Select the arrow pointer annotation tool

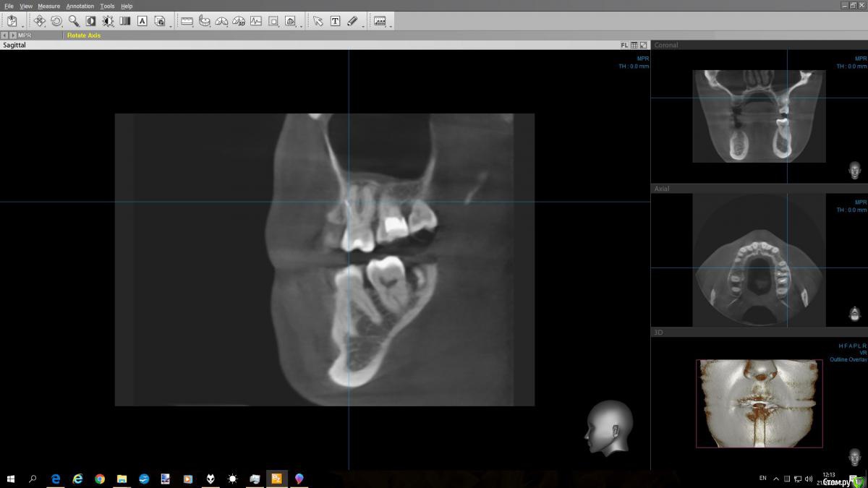(x=318, y=21)
